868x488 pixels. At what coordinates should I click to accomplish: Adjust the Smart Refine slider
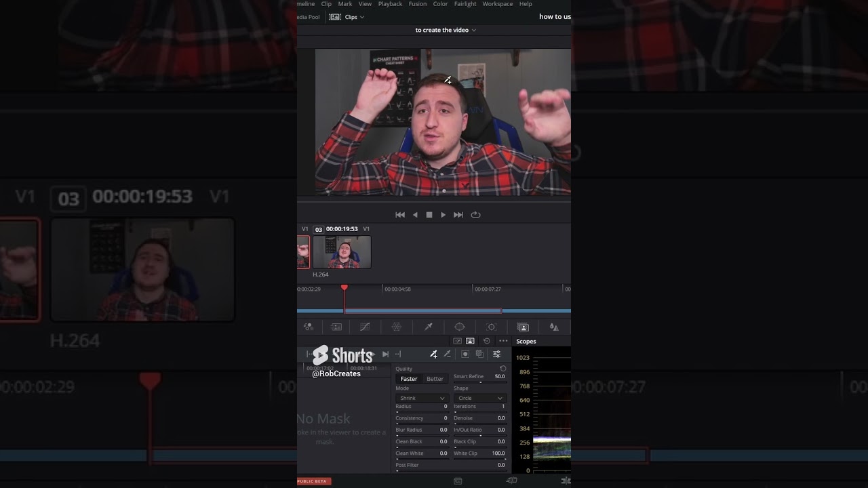coord(479,382)
